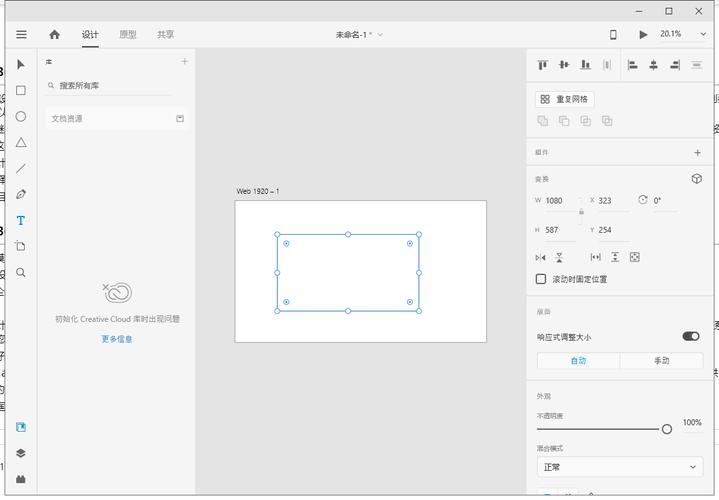This screenshot has width=719, height=500.
Task: Switch to the 共享 tab
Action: point(165,34)
